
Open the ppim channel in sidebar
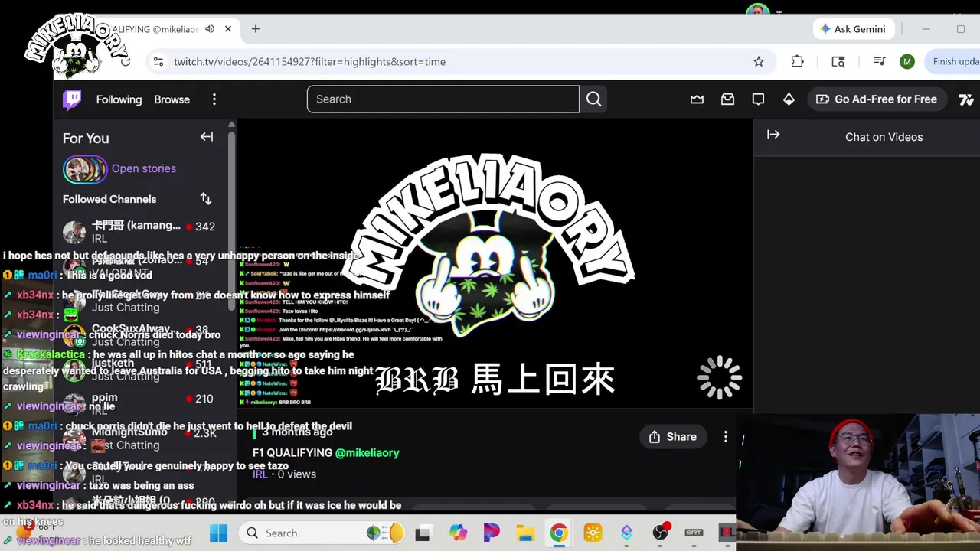[x=139, y=403]
